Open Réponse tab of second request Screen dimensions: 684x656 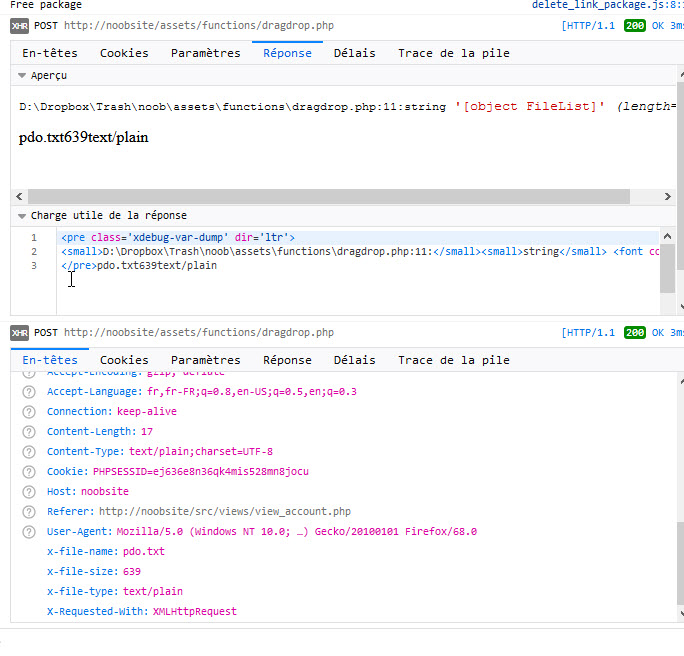(287, 360)
